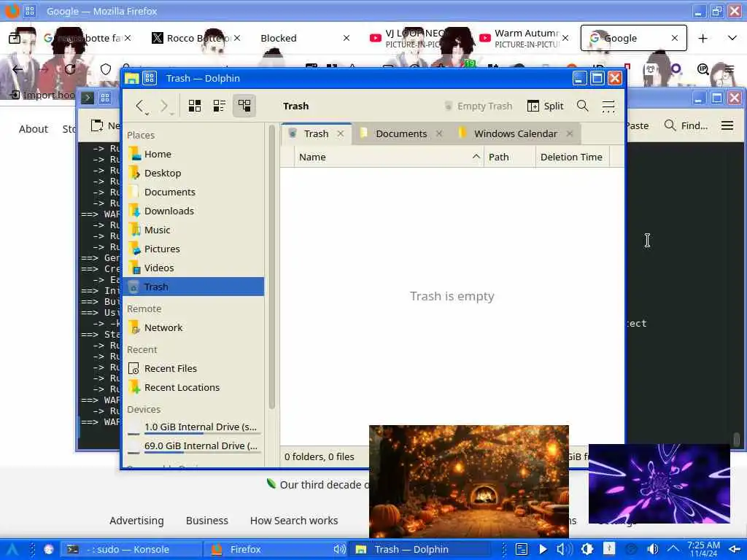The height and width of the screenshot is (560, 747).
Task: Go back in Dolphin navigation
Action: coord(140,106)
